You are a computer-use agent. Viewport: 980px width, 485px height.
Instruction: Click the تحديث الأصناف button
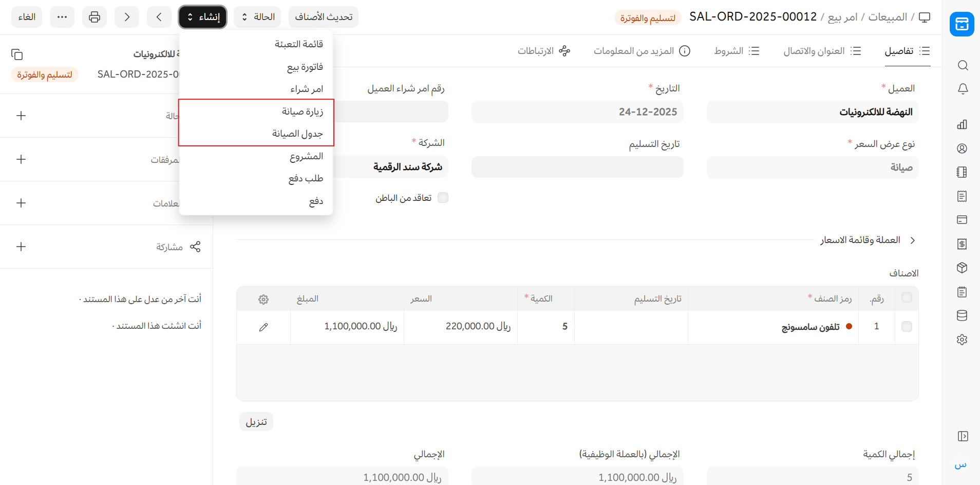pyautogui.click(x=324, y=17)
